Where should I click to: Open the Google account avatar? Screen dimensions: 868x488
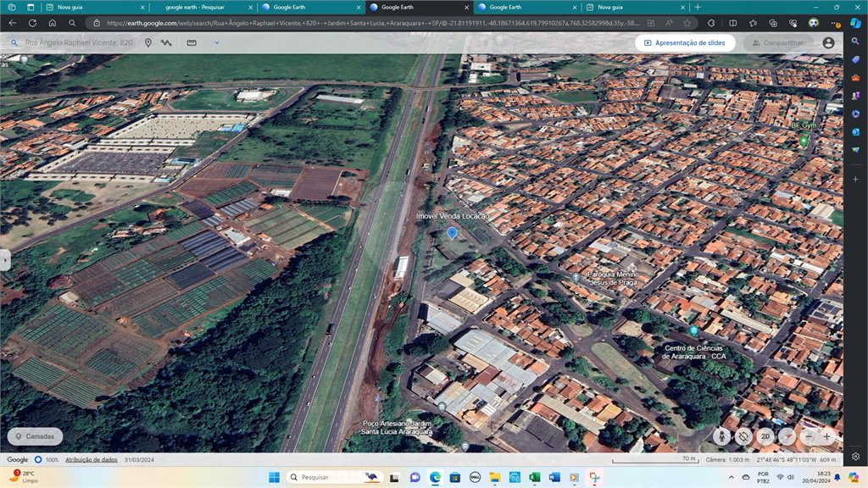828,42
